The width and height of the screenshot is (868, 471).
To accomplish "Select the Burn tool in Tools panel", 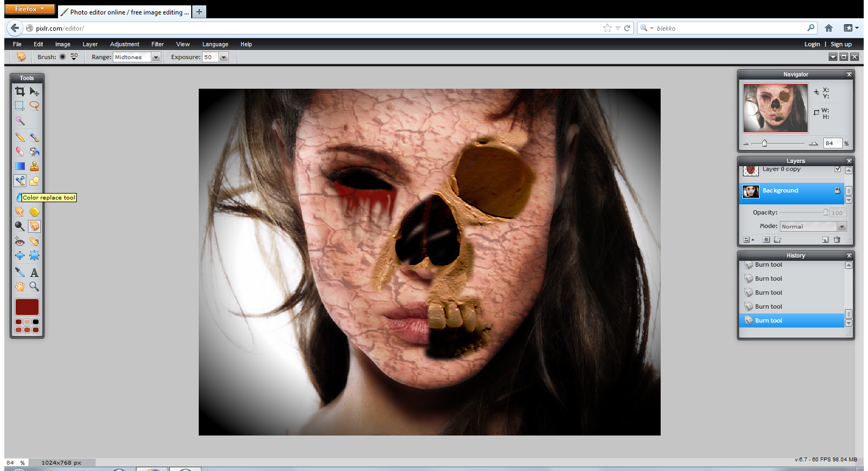I will [x=34, y=226].
